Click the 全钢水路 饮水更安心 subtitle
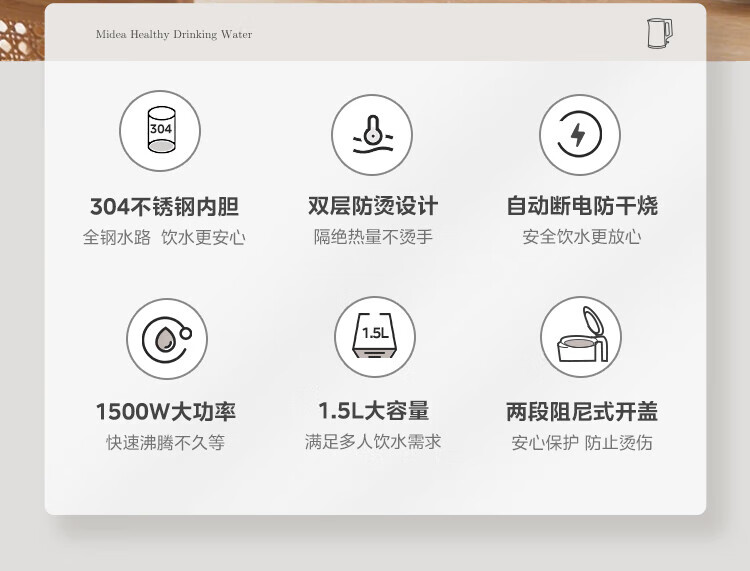Viewport: 750px width, 571px height. 164,238
